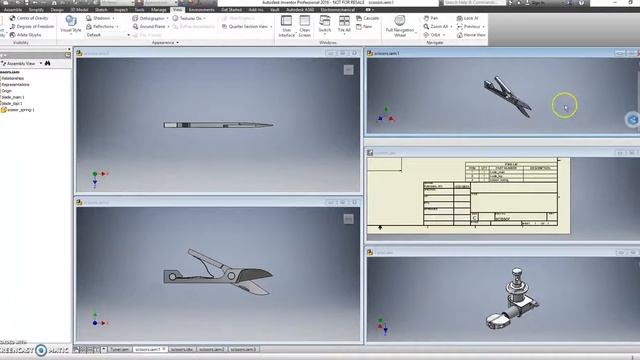Open the Orthographic dropdown arrow

pos(167,18)
